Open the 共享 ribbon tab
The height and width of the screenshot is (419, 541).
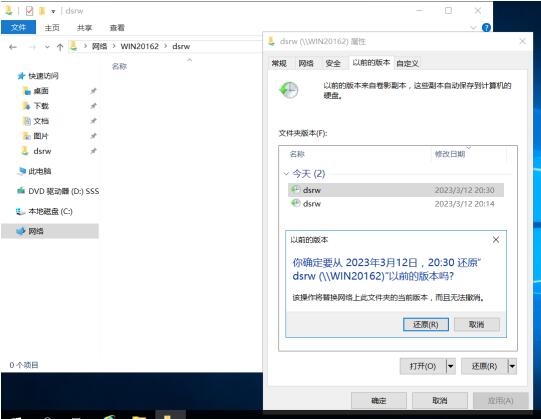point(85,28)
